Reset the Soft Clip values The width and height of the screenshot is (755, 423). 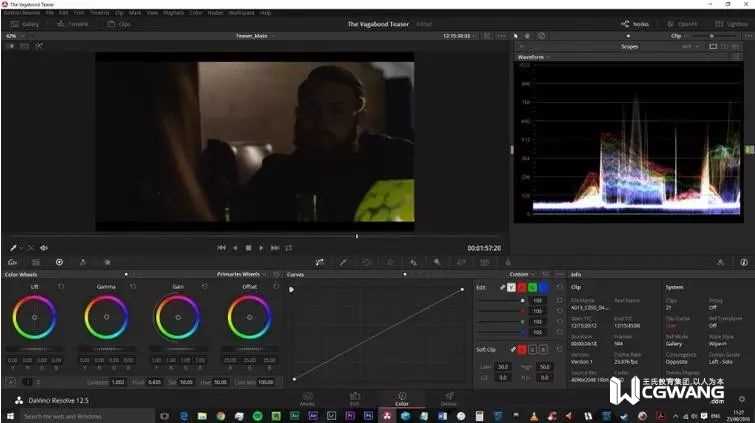tap(560, 349)
